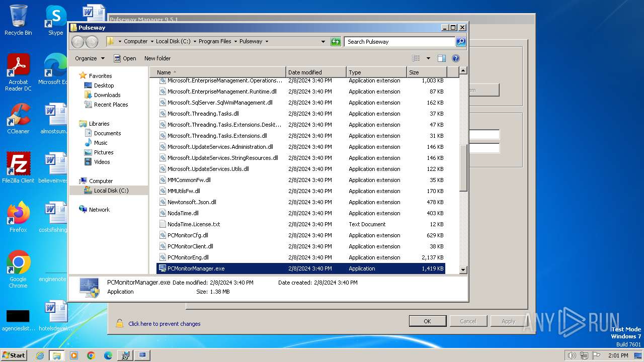
Task: Click in the Search Pulseway field
Action: pos(399,42)
